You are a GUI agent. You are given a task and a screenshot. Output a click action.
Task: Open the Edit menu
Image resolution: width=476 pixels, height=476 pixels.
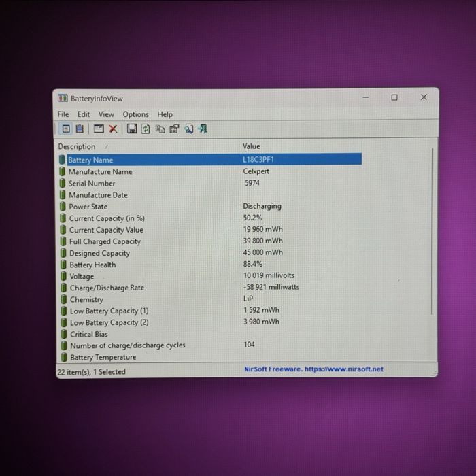pyautogui.click(x=84, y=114)
